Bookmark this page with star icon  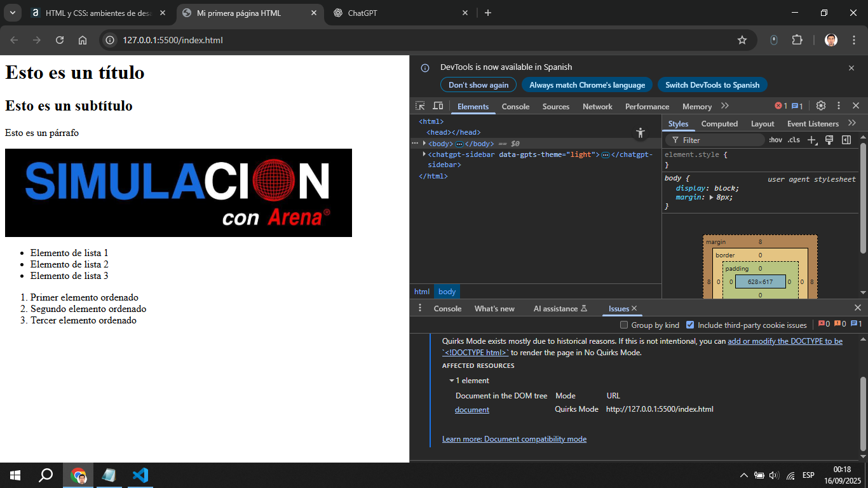[742, 40]
